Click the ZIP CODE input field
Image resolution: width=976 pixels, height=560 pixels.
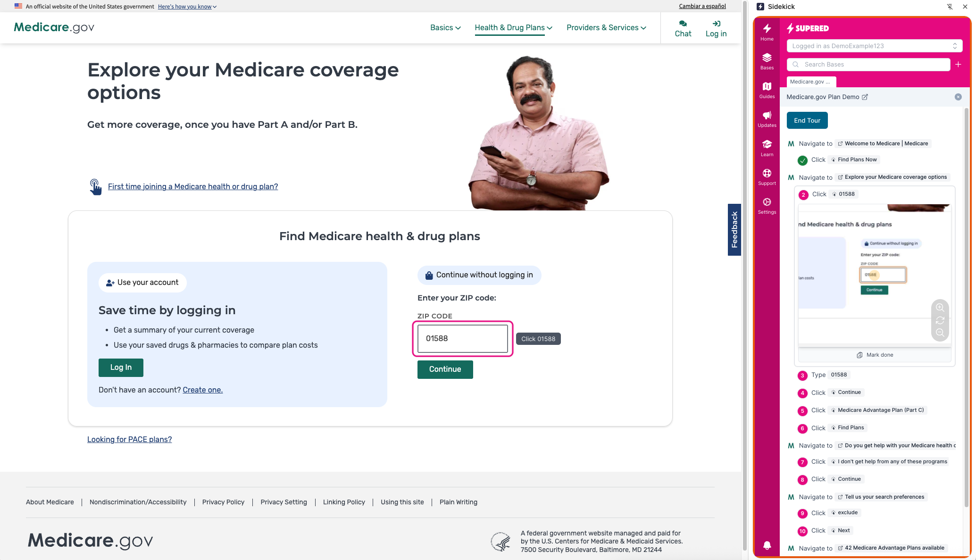pos(462,339)
